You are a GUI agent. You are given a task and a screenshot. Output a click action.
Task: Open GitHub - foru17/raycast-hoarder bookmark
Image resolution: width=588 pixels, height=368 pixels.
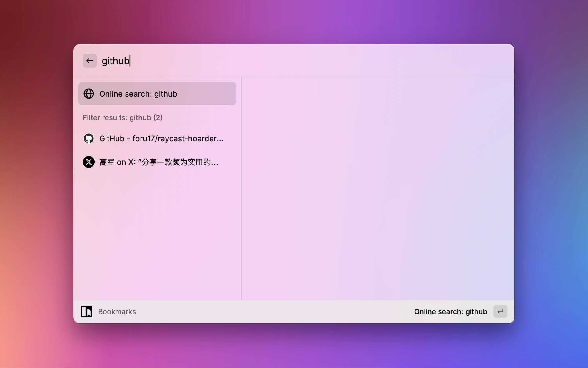click(x=161, y=139)
